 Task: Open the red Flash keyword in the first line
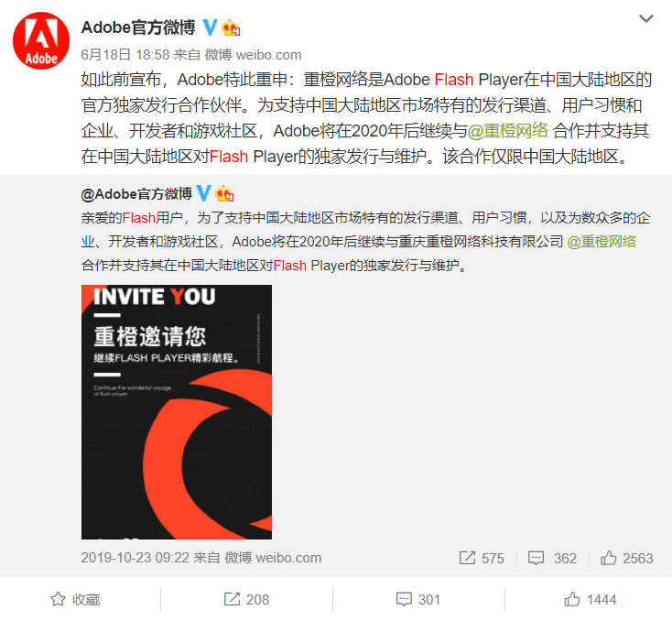[x=454, y=80]
